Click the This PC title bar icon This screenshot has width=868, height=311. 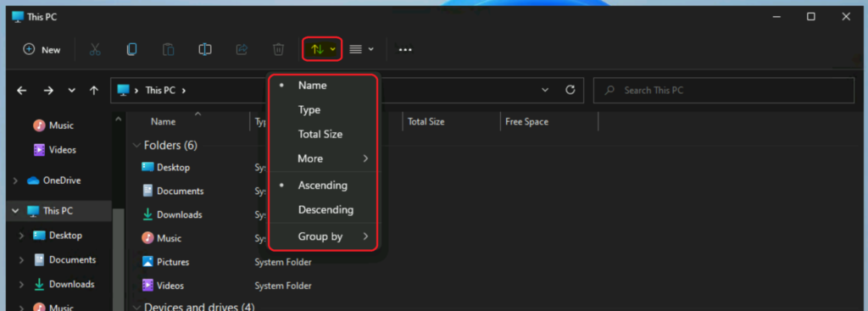pyautogui.click(x=18, y=17)
